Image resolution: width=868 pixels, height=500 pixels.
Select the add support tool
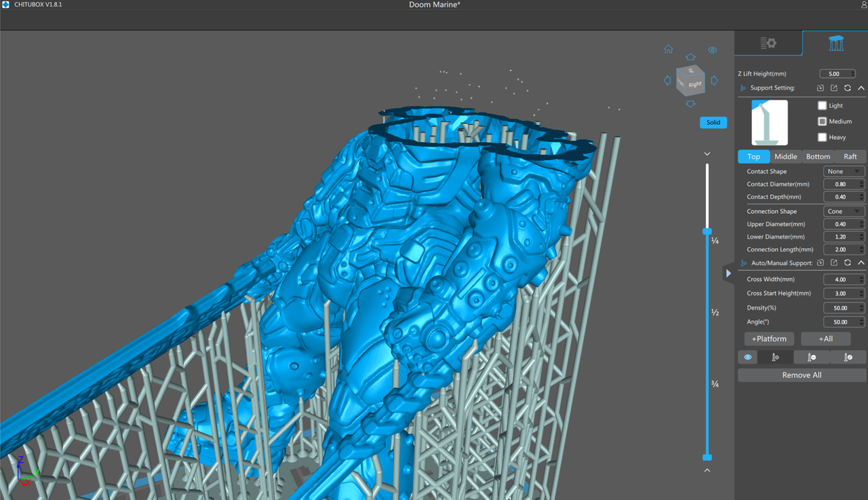pos(775,357)
